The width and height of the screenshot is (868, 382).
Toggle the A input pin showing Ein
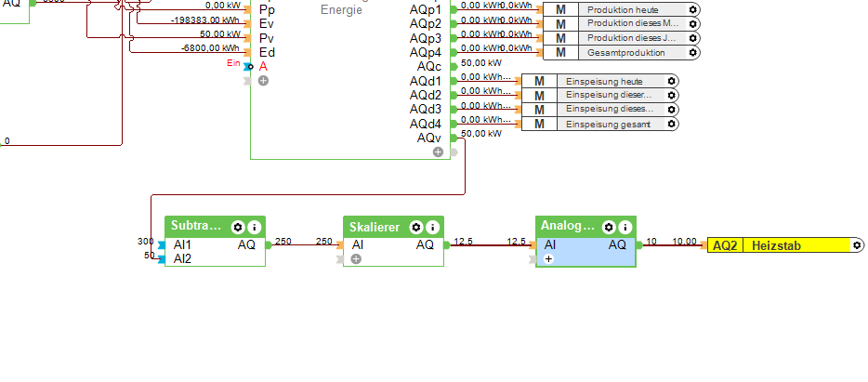[x=248, y=66]
